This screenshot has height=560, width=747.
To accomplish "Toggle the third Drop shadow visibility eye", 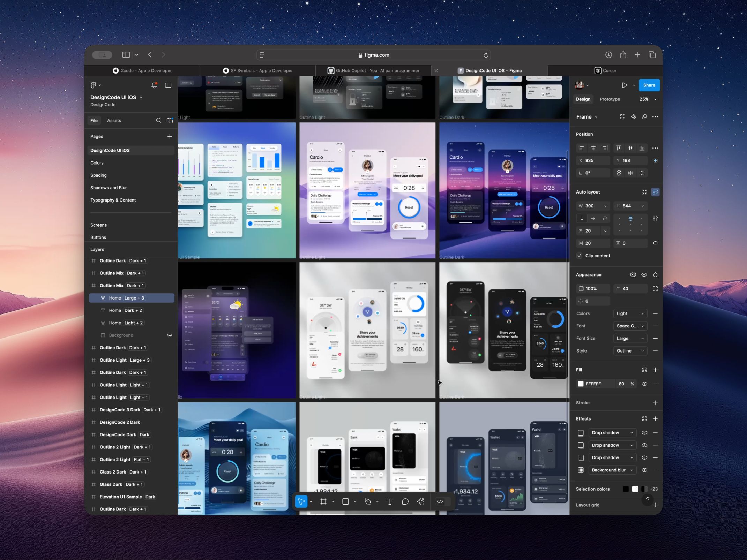I will pos(644,457).
